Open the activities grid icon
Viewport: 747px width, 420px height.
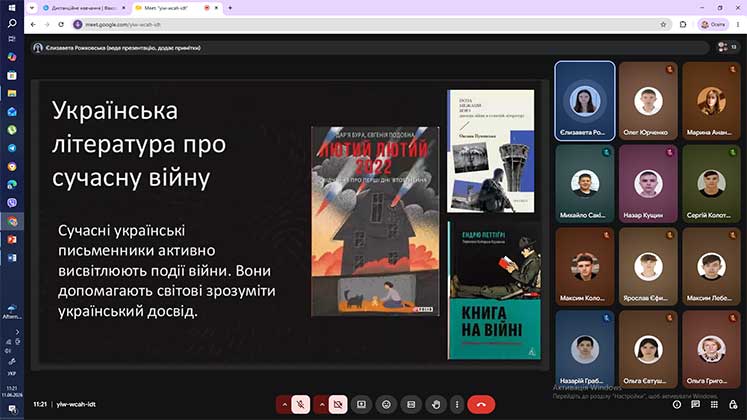point(714,404)
